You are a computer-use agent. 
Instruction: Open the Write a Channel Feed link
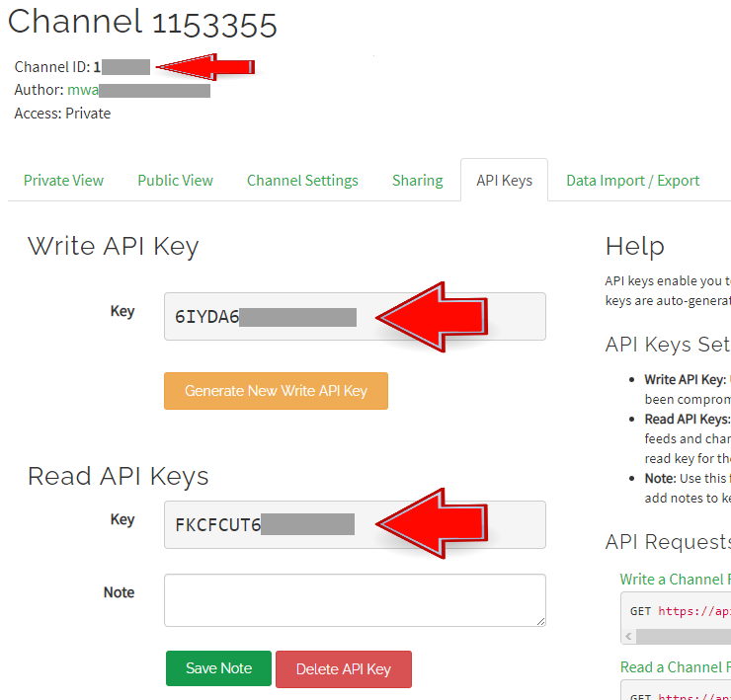click(675, 579)
